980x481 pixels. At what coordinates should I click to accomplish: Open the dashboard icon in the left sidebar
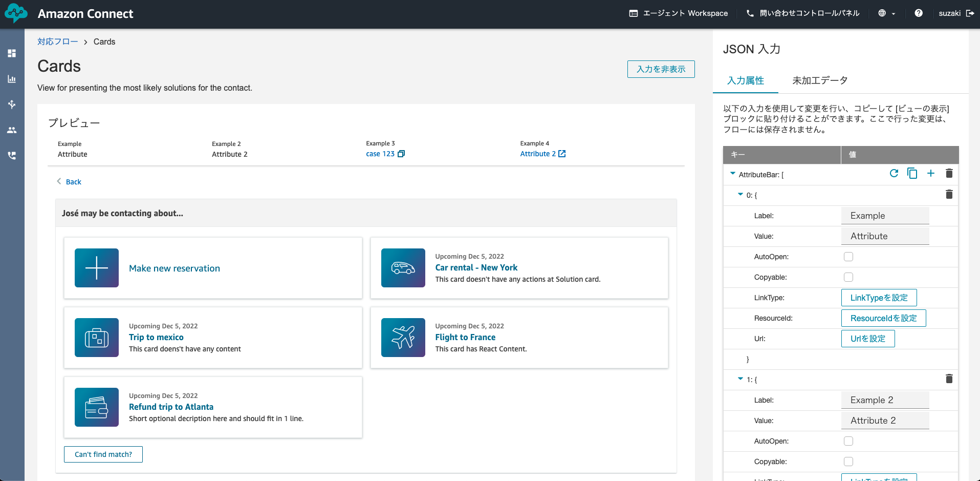coord(11,53)
